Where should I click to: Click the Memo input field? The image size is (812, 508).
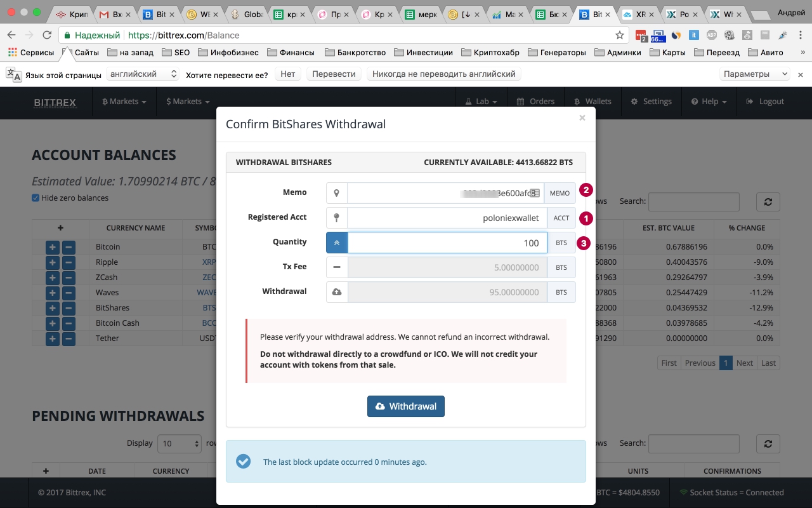[445, 193]
